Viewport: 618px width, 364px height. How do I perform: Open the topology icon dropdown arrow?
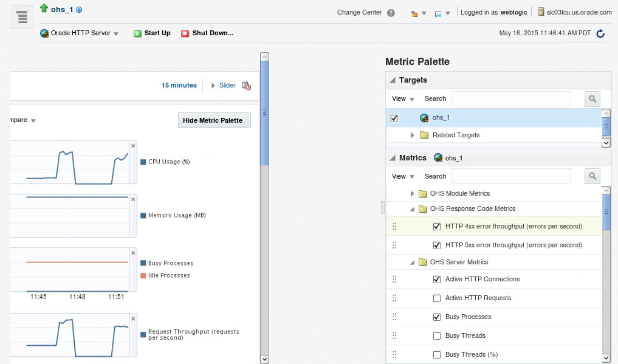point(448,13)
